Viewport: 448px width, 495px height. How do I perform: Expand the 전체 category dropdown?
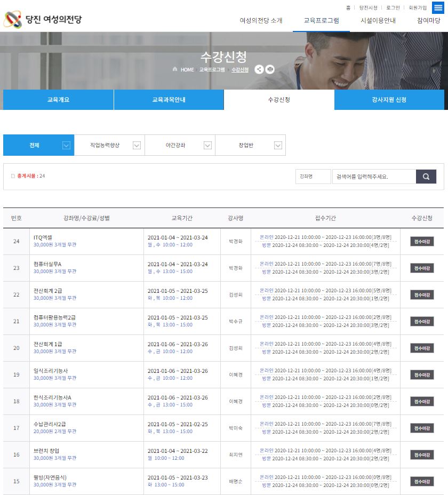click(66, 145)
